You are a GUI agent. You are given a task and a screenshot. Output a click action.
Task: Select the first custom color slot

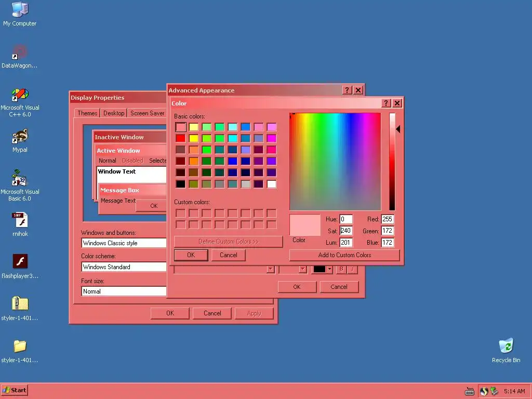pos(180,213)
